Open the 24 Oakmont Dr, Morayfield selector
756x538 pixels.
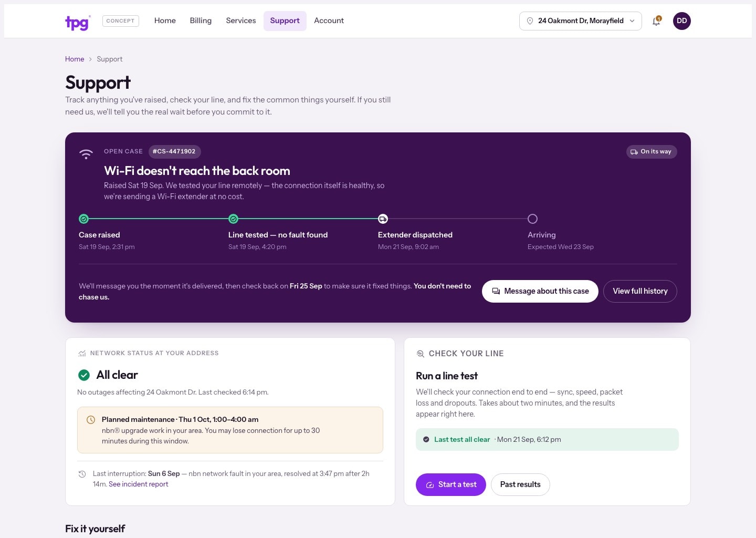[581, 21]
